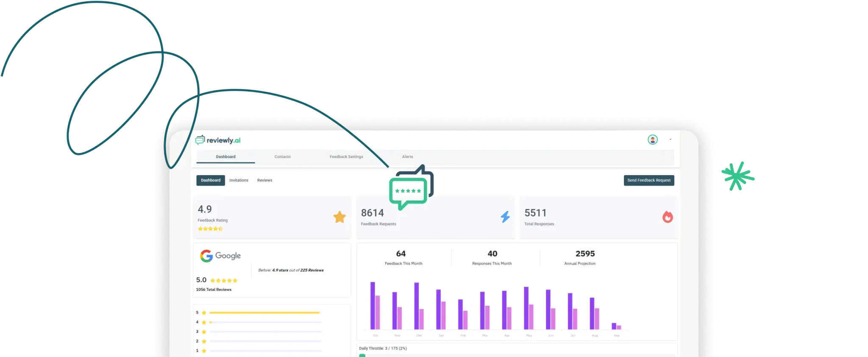
Task: Open the Feedback Settings tab
Action: pyautogui.click(x=346, y=157)
